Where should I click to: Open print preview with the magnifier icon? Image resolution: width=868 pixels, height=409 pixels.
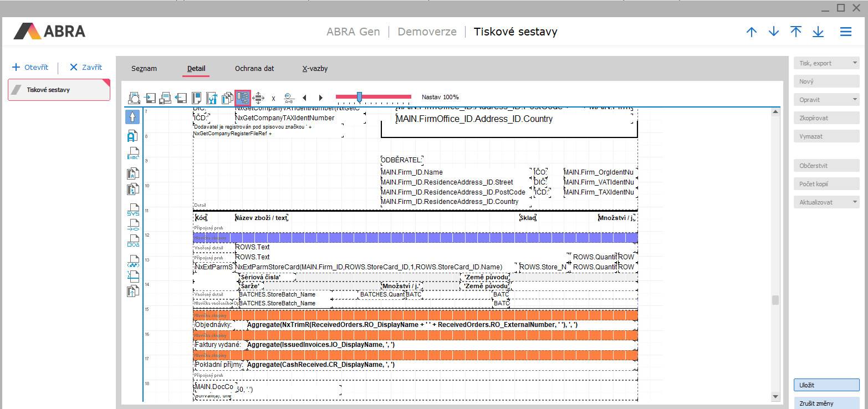134,98
